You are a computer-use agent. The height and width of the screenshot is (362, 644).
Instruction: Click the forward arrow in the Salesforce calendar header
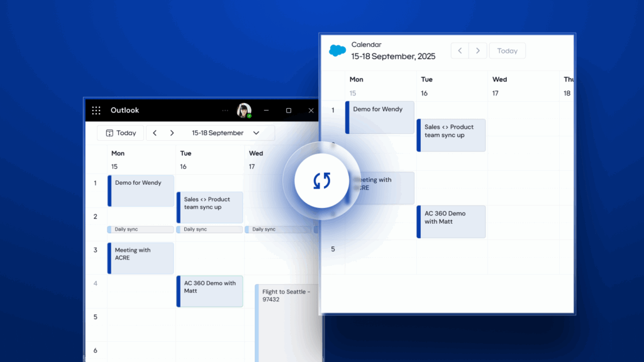point(477,50)
